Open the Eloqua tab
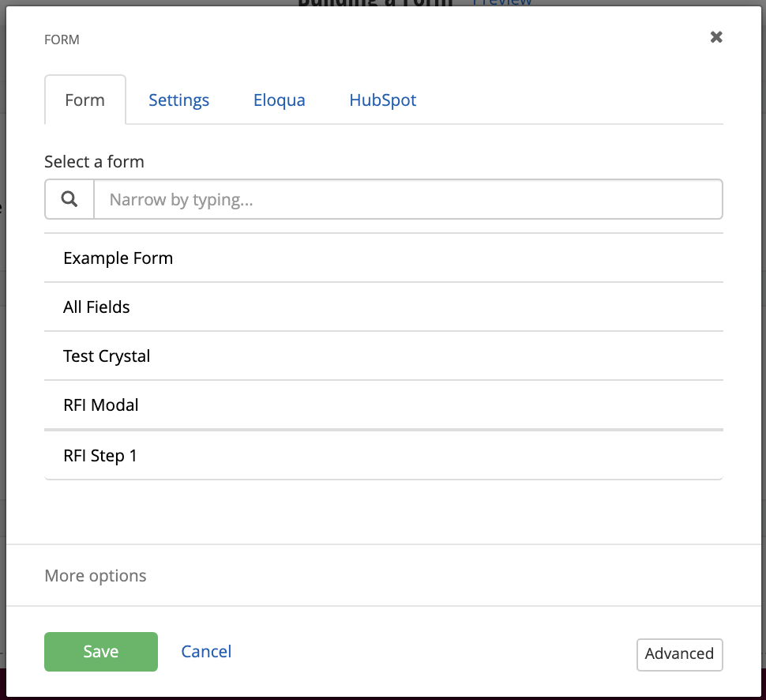Image resolution: width=766 pixels, height=700 pixels. pyautogui.click(x=279, y=100)
